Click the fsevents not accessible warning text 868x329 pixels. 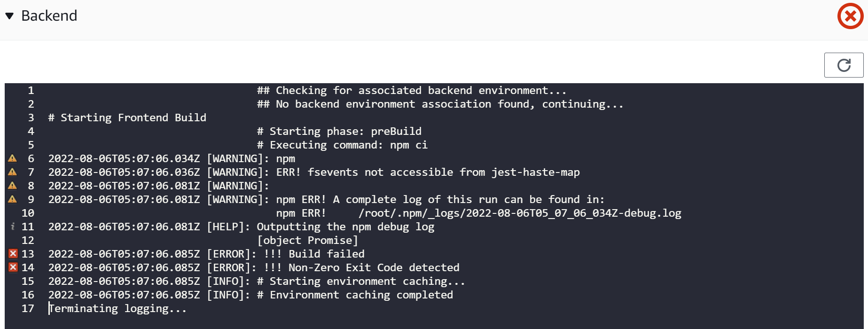point(444,172)
